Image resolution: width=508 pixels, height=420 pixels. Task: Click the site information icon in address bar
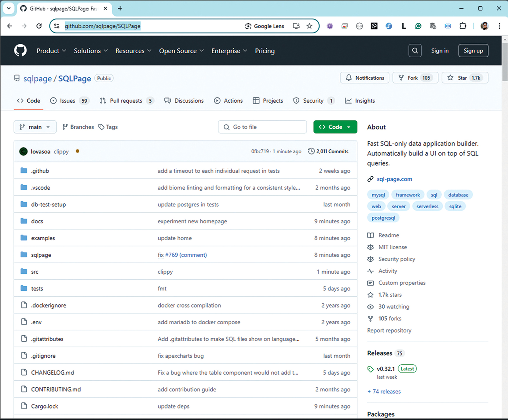tap(57, 26)
